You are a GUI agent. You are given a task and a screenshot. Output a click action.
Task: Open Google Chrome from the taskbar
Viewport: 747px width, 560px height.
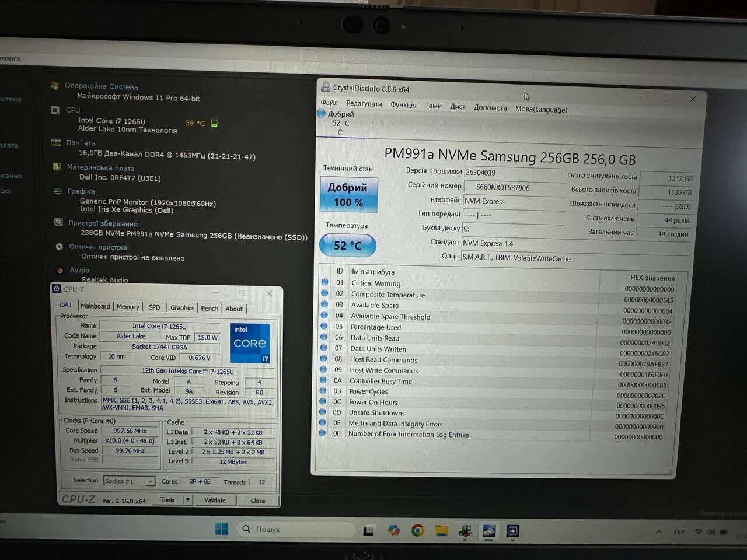(x=417, y=530)
